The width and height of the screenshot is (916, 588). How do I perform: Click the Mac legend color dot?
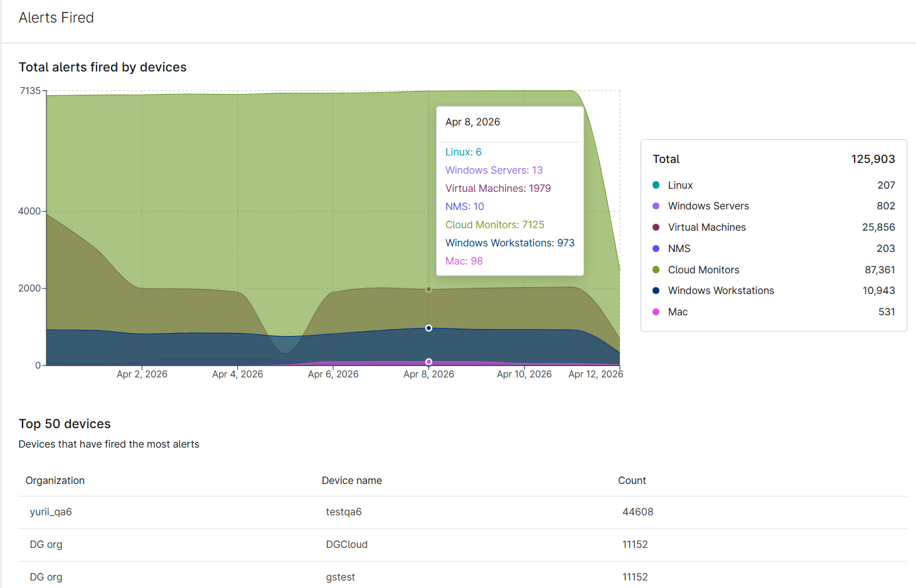pos(656,312)
